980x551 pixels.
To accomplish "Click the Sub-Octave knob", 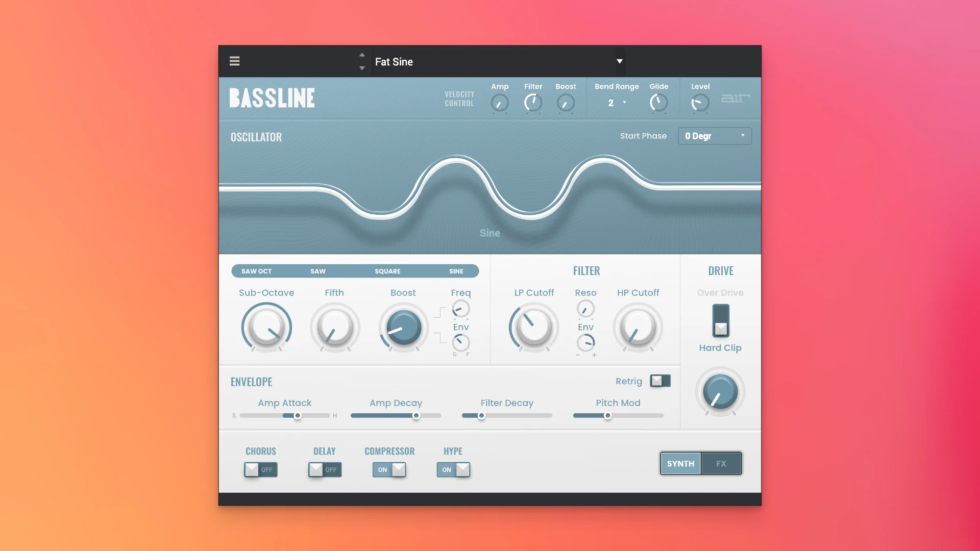I will pyautogui.click(x=266, y=328).
